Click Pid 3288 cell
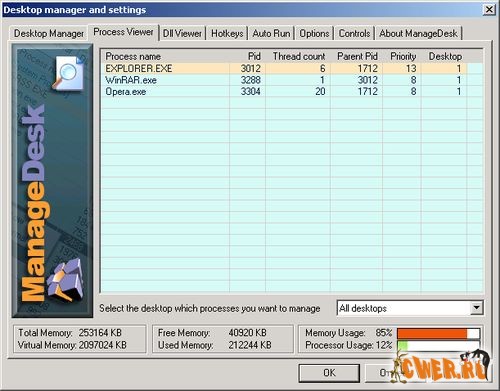Screen dimensions: 500x391 (250, 80)
